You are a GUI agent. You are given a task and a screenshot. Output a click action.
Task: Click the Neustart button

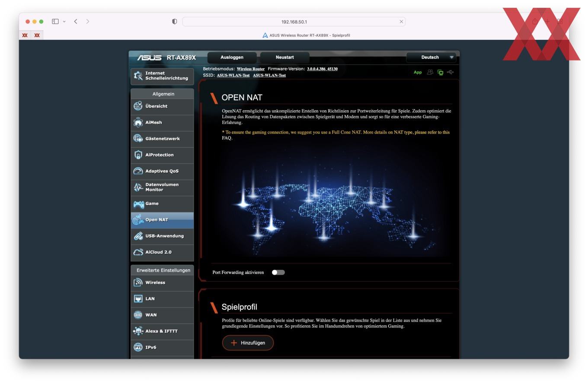tap(285, 57)
